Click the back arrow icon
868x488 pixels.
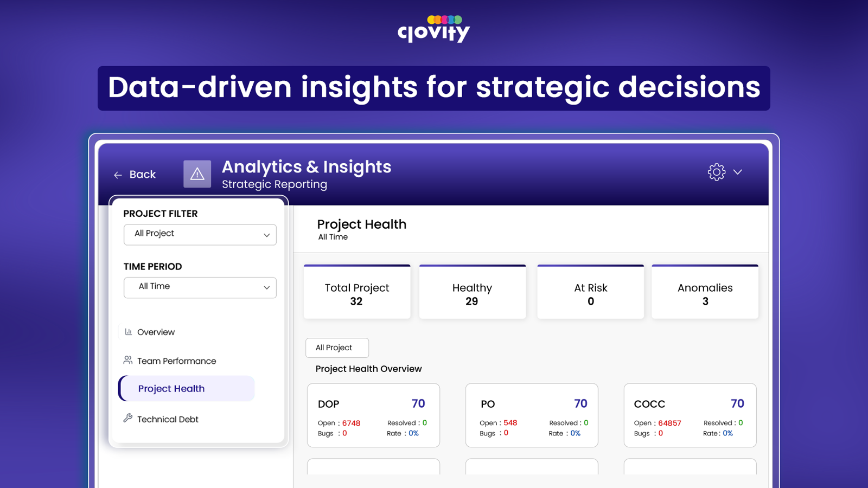[118, 175]
